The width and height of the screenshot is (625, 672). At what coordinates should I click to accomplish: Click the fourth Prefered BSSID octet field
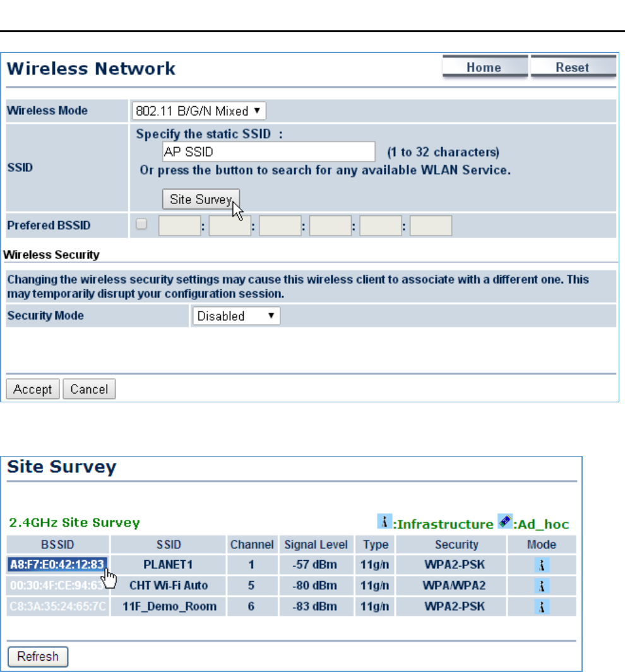tap(330, 225)
